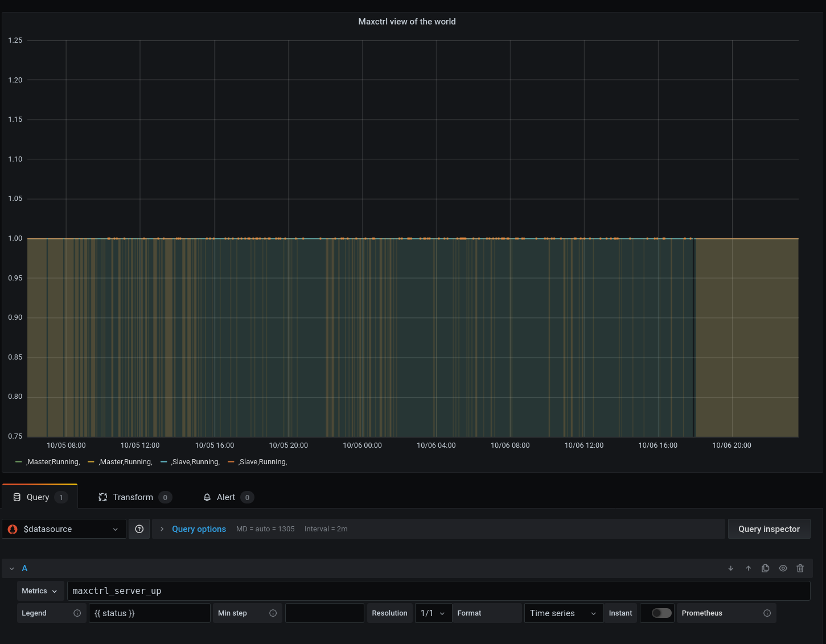The height and width of the screenshot is (644, 826).
Task: Toggle the Instant query switch
Action: coord(661,613)
